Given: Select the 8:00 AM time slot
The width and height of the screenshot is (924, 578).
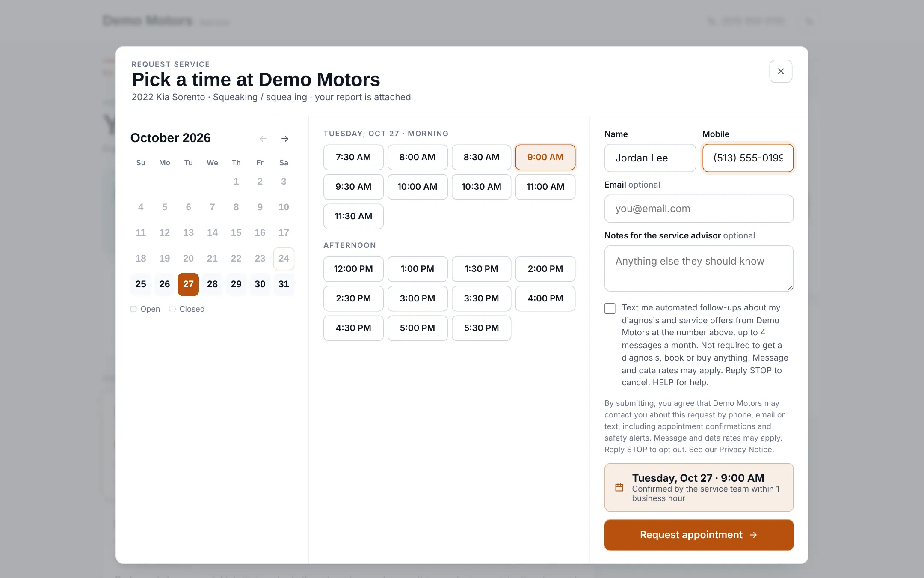Looking at the screenshot, I should point(418,157).
